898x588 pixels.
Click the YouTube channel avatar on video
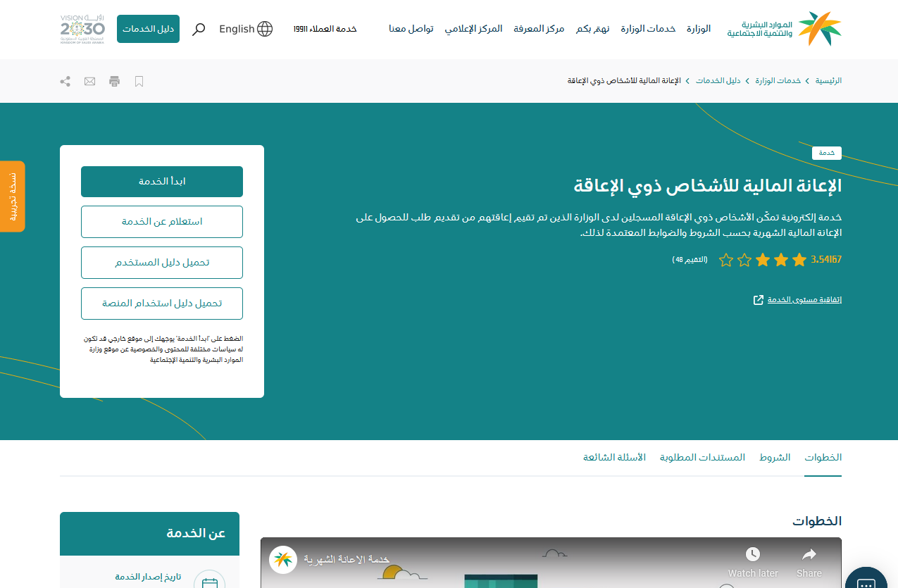[283, 560]
